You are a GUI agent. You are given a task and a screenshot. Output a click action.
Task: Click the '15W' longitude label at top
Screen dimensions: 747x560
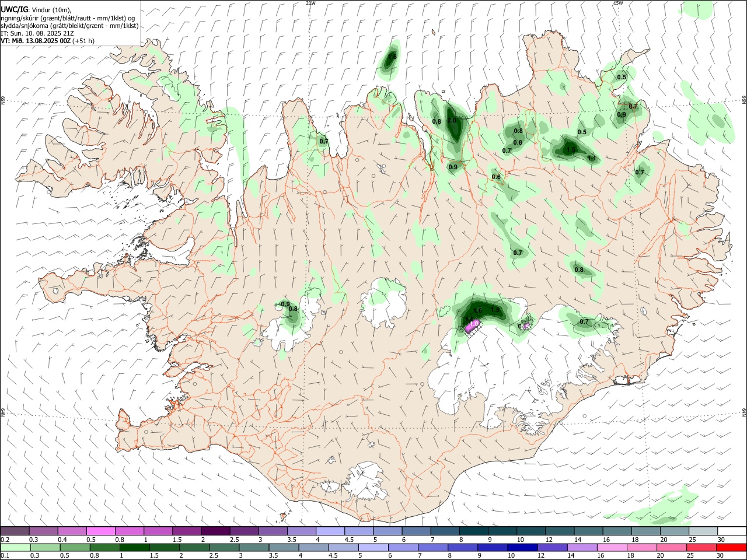[618, 3]
